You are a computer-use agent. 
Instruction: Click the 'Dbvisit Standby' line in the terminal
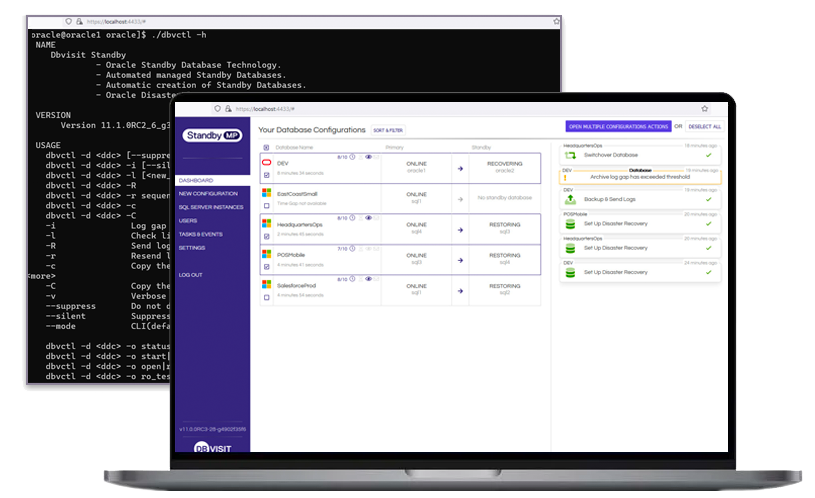88,55
